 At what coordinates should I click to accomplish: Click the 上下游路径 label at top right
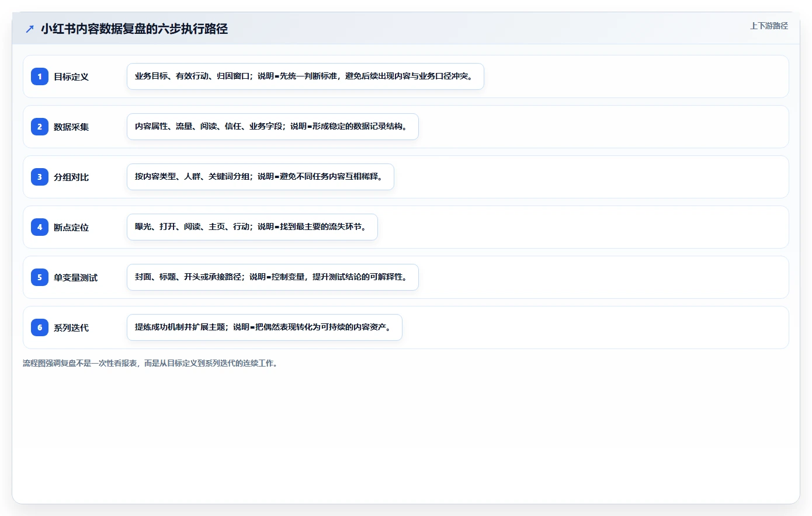point(769,26)
